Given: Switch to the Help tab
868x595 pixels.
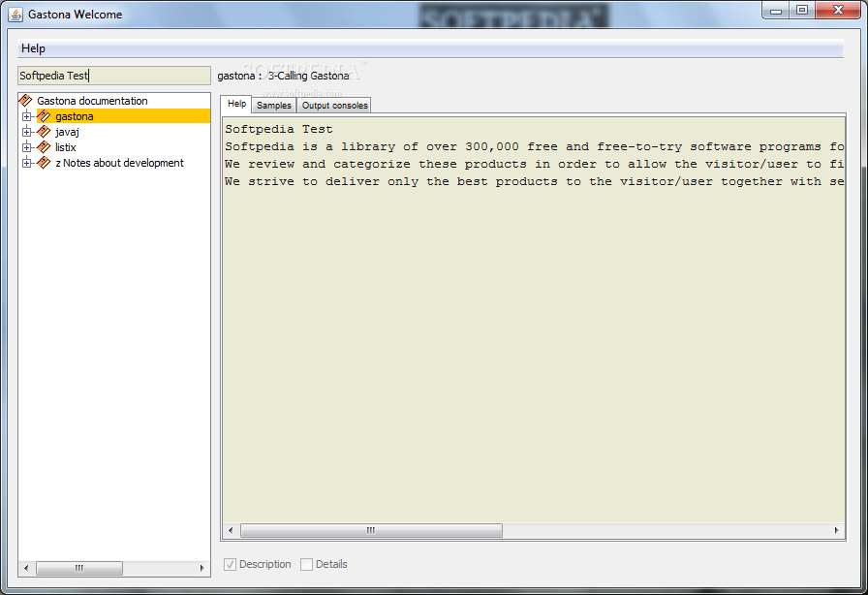Looking at the screenshot, I should point(236,104).
